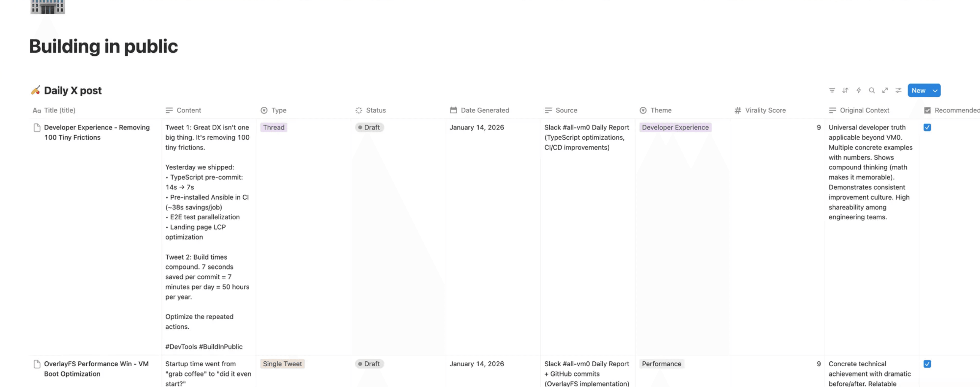Click the sort arrows icon

click(x=845, y=90)
